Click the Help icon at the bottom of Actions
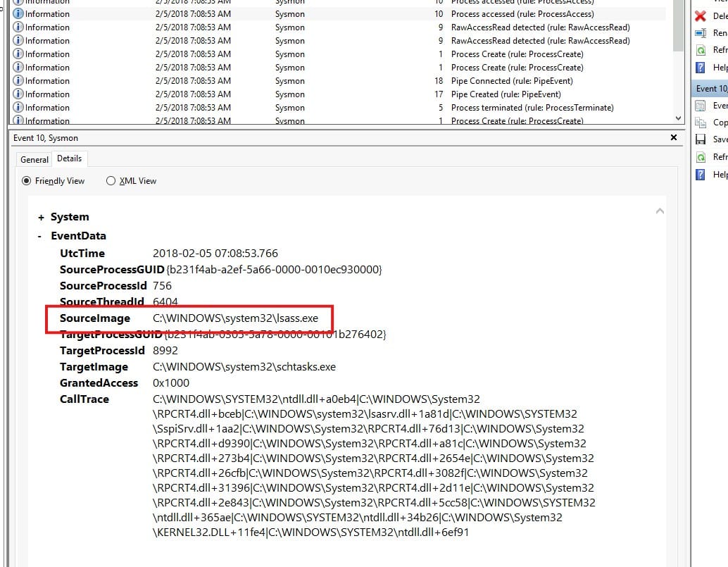The width and height of the screenshot is (728, 567). pyautogui.click(x=700, y=175)
